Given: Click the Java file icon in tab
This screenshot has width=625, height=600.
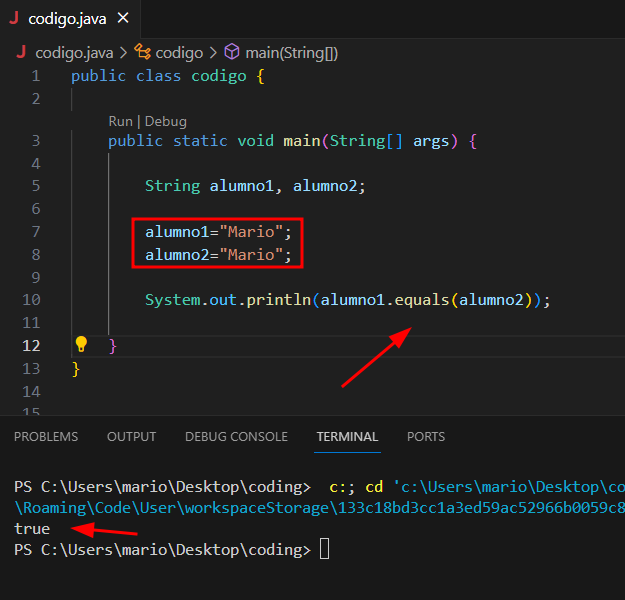Looking at the screenshot, I should click(x=14, y=18).
